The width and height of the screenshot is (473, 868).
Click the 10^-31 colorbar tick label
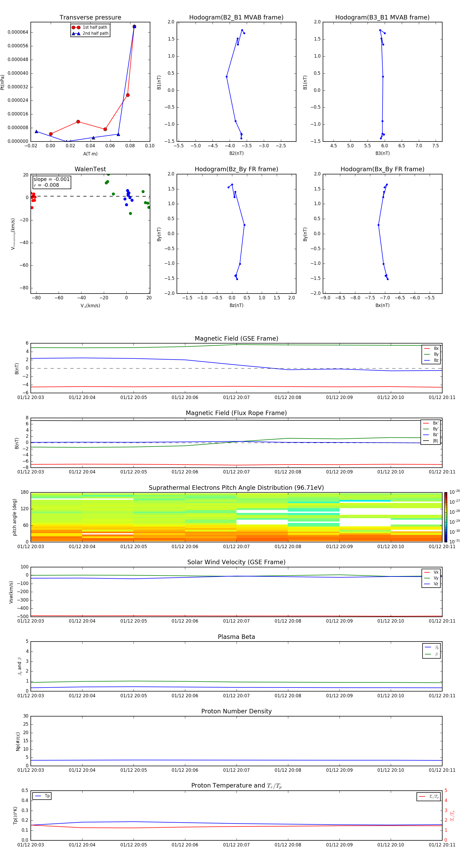(x=455, y=542)
